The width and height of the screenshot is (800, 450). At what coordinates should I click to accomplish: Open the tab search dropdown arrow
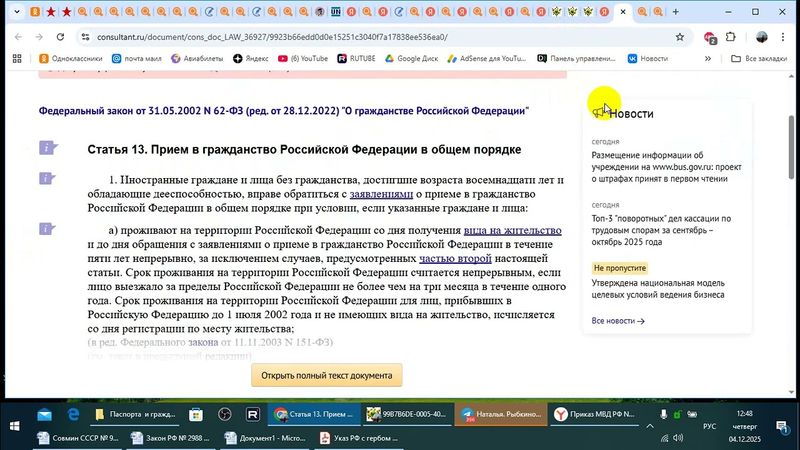17,12
